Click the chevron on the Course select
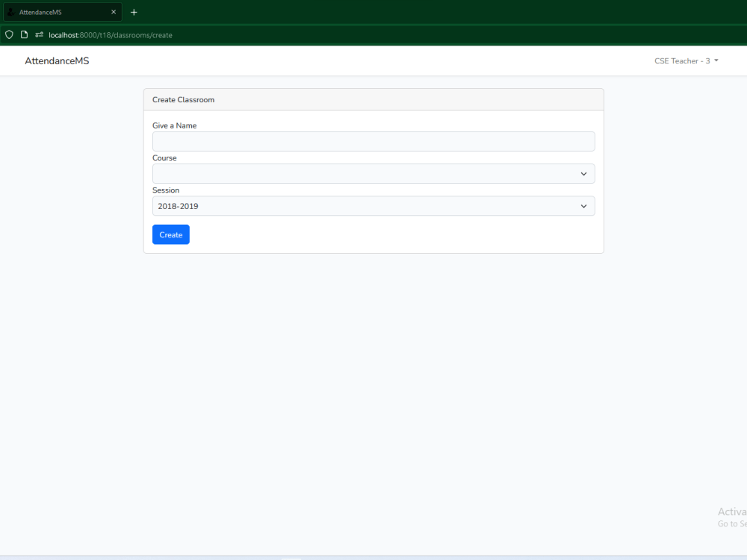The image size is (747, 560). [x=584, y=173]
